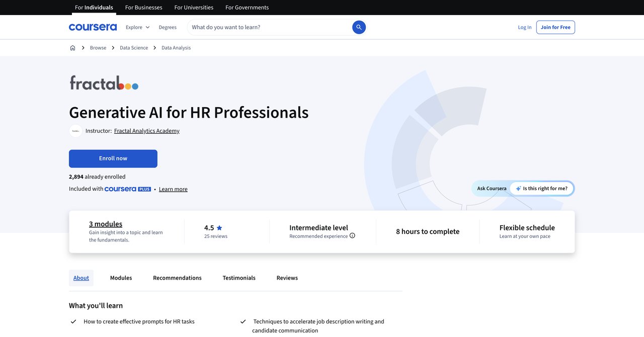
Task: Open the Degrees link
Action: tap(168, 27)
